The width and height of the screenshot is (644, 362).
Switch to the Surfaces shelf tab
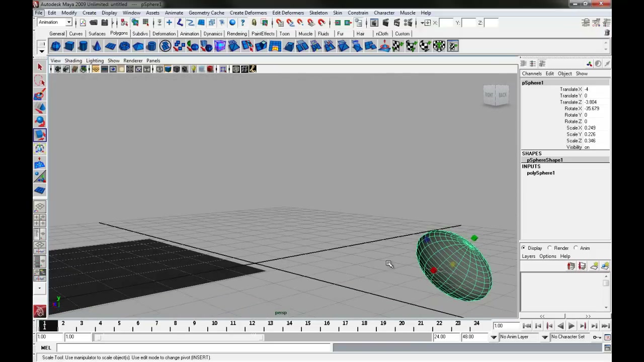point(97,34)
